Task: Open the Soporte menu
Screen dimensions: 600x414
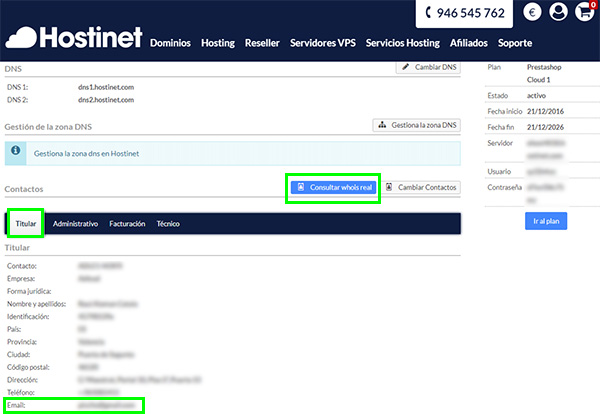Action: (515, 43)
